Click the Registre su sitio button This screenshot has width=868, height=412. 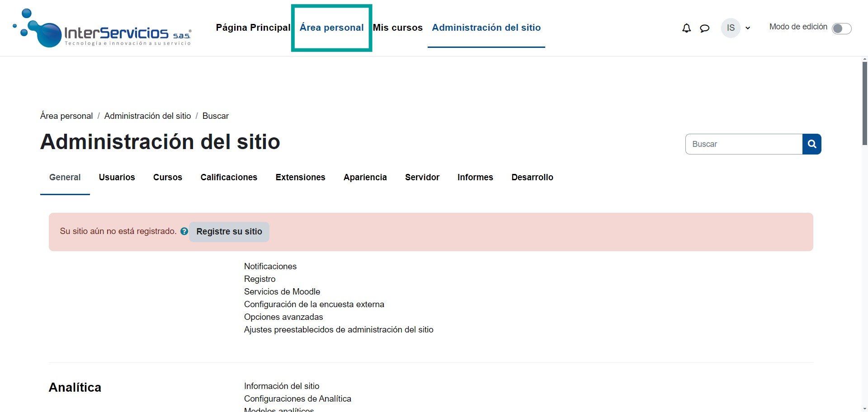pos(229,232)
